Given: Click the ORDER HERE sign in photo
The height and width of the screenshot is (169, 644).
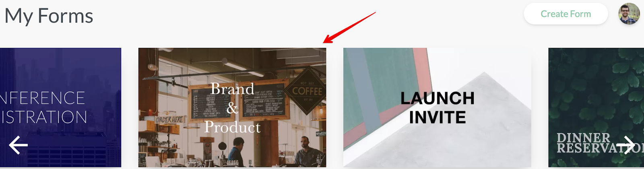Looking at the screenshot, I should pyautogui.click(x=169, y=120).
